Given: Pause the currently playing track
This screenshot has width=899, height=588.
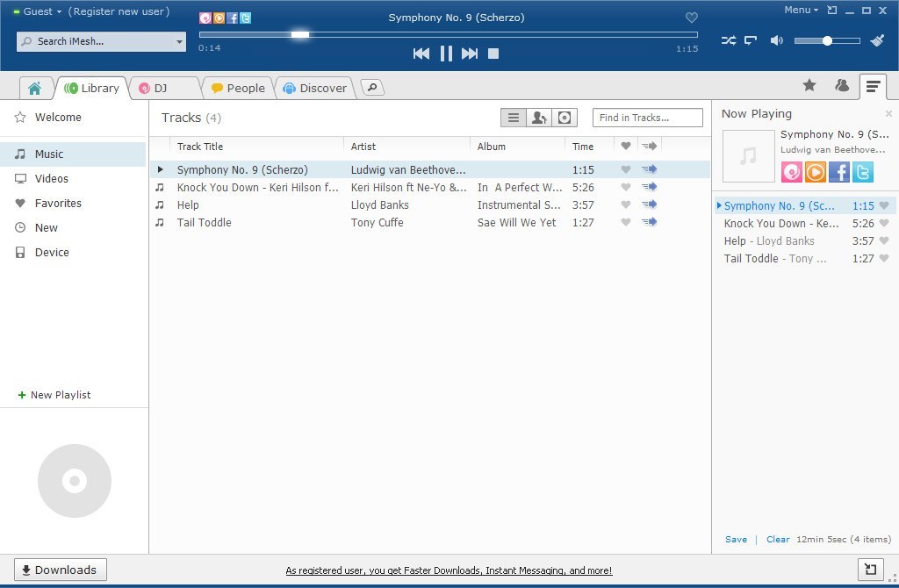Looking at the screenshot, I should coord(446,54).
